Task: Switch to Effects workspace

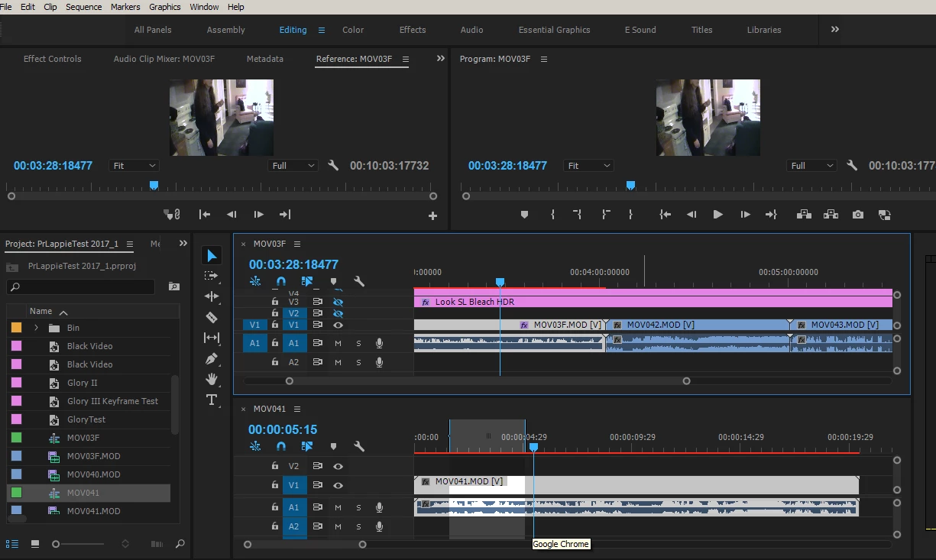Action: (x=413, y=30)
